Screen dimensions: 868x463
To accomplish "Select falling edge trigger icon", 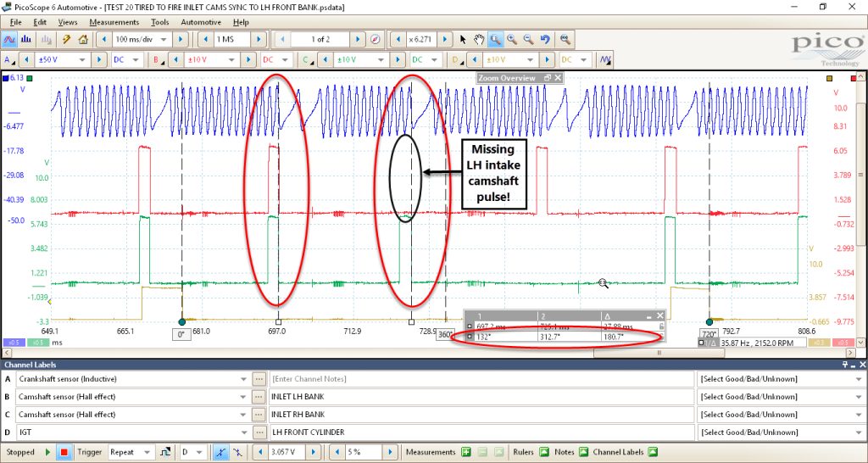I will pos(237,452).
